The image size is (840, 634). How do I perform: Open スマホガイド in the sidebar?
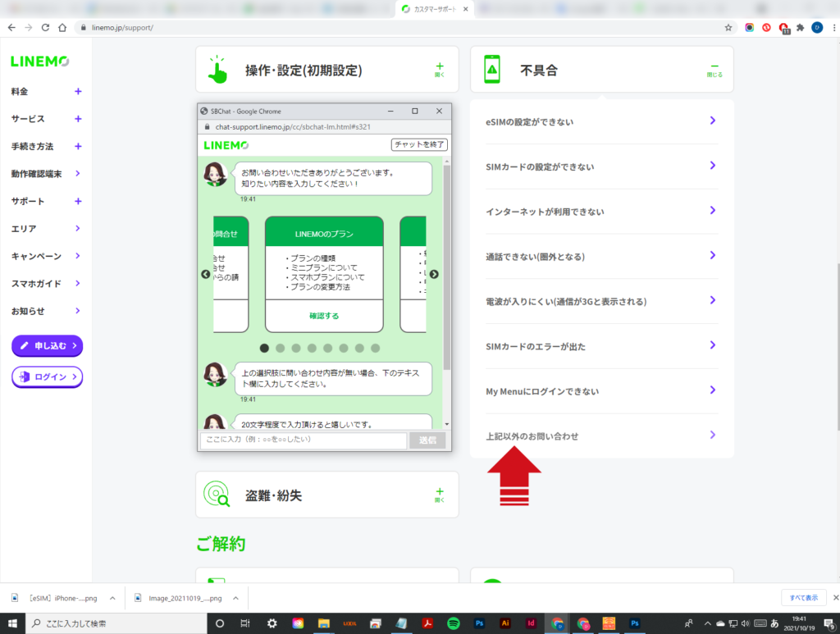[x=47, y=283]
